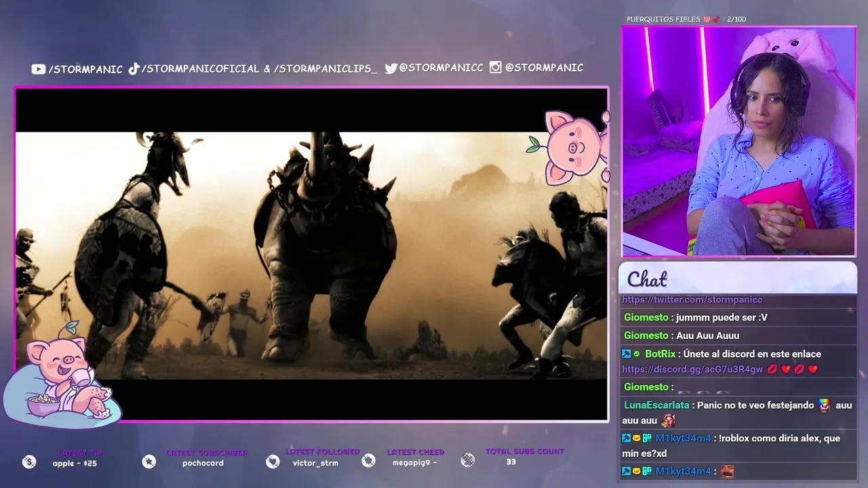Screen dimensions: 868x488
Task: Click the clown emote in LunaEscarlata's message
Action: [824, 405]
